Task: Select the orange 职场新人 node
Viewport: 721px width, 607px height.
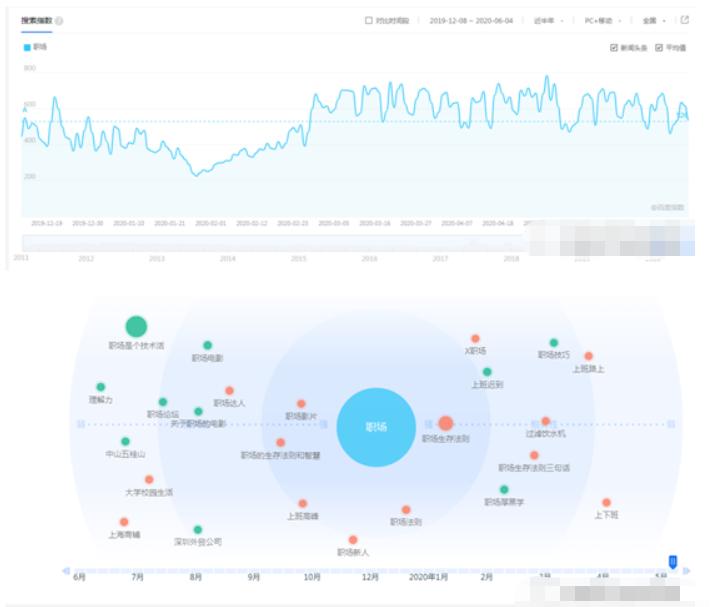Action: pyautogui.click(x=353, y=539)
